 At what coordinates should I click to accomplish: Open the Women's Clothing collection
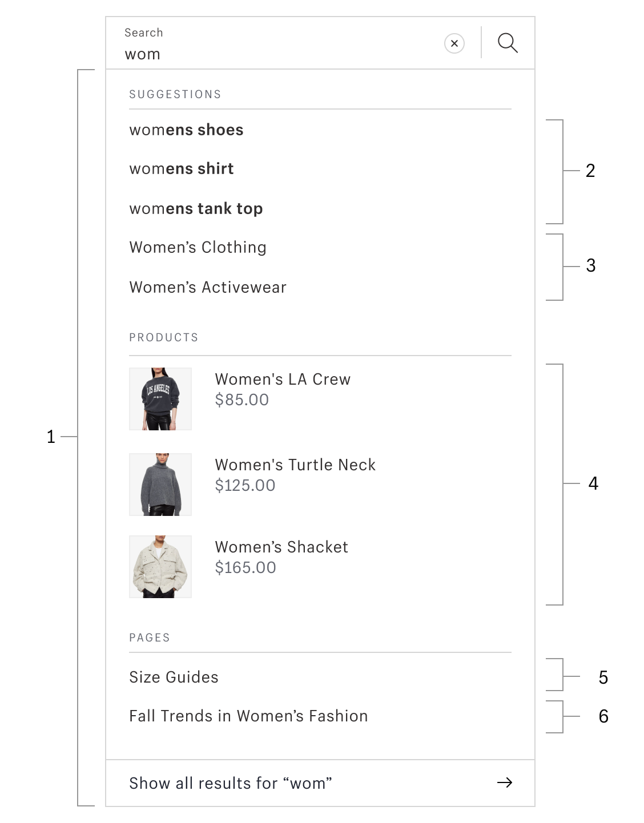point(198,248)
